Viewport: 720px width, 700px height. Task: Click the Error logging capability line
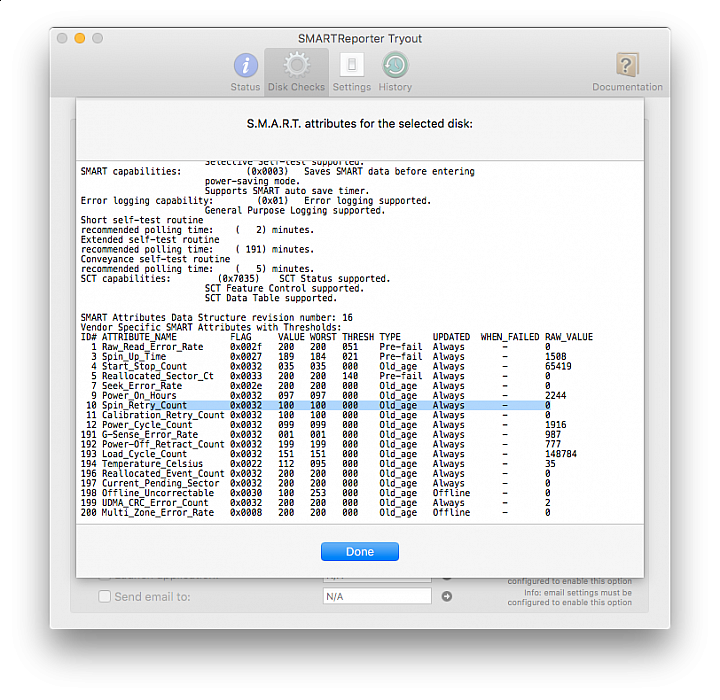tap(256, 201)
